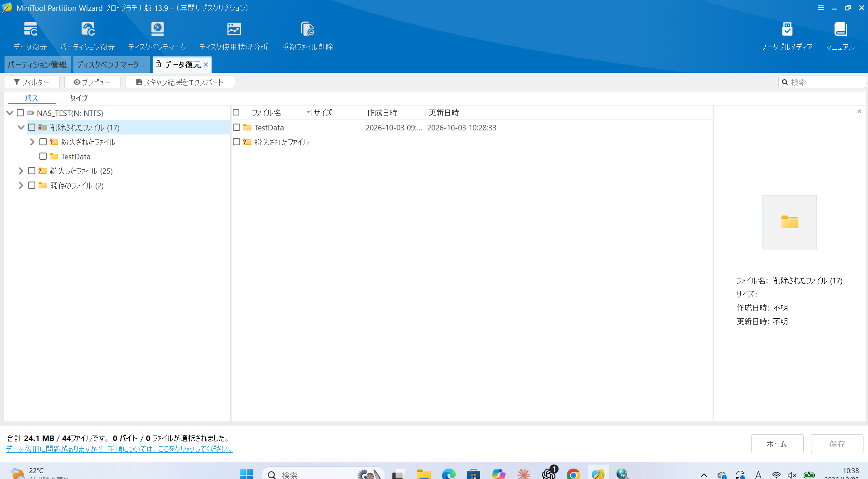
Task: Click the volume mute icon in system tray
Action: [x=792, y=474]
